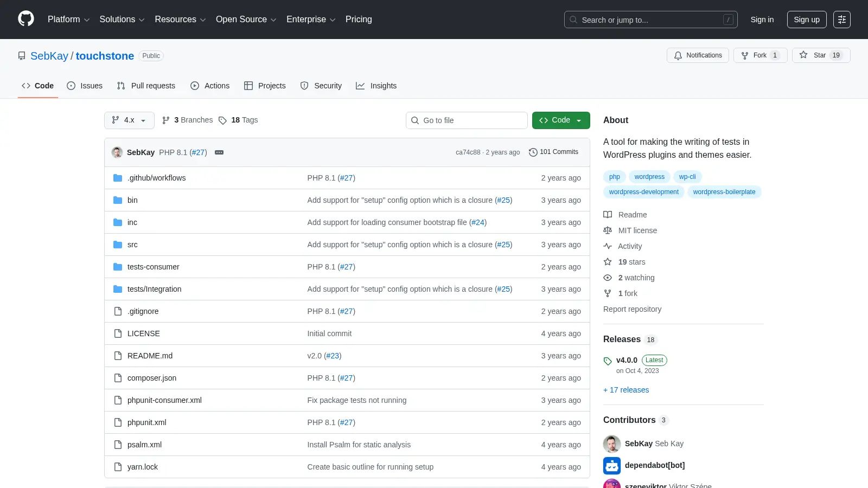Open the green Code dropdown
Image resolution: width=868 pixels, height=488 pixels.
[561, 120]
